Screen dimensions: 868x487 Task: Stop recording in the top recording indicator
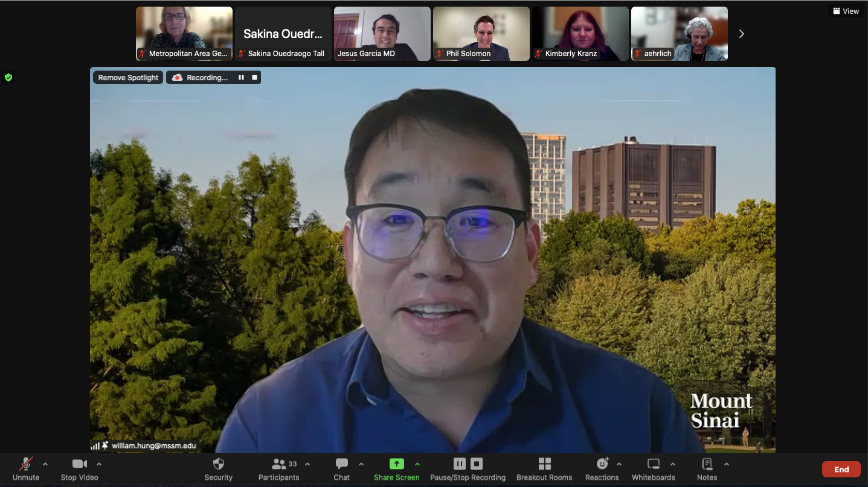pos(254,77)
